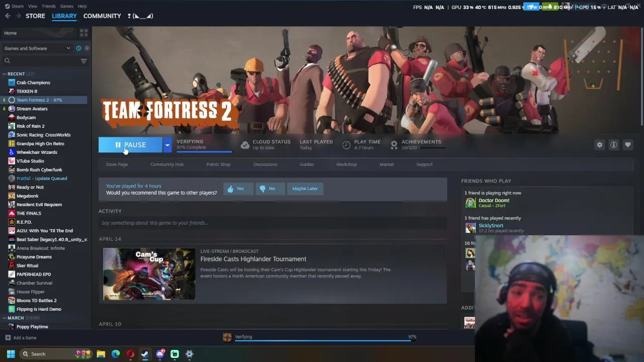Open Market link
This screenshot has width=644, height=362.
386,164
